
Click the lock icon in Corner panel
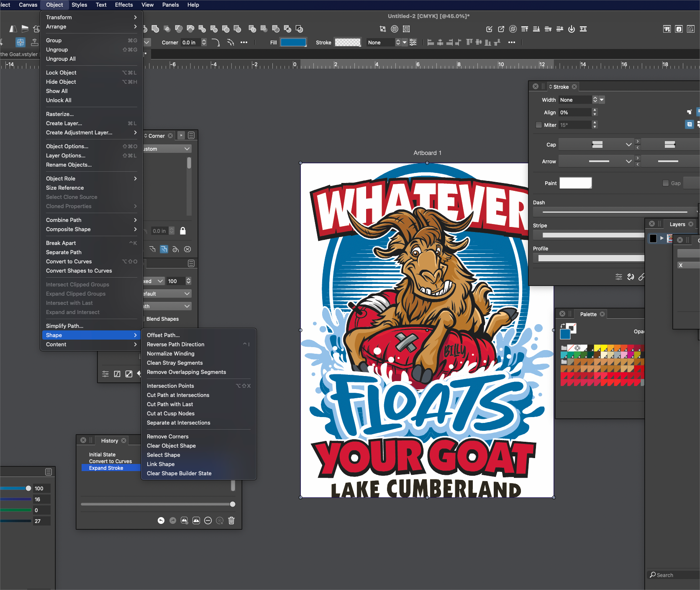click(x=183, y=231)
